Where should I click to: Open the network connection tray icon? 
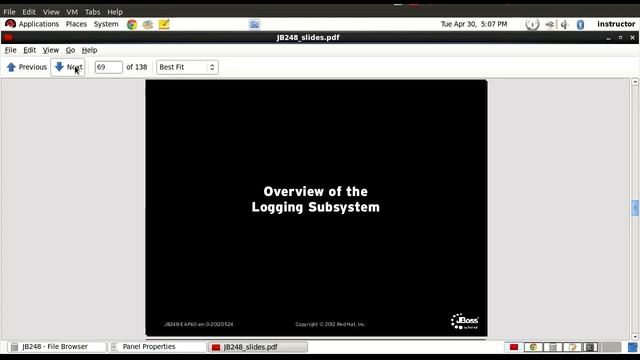[550, 25]
